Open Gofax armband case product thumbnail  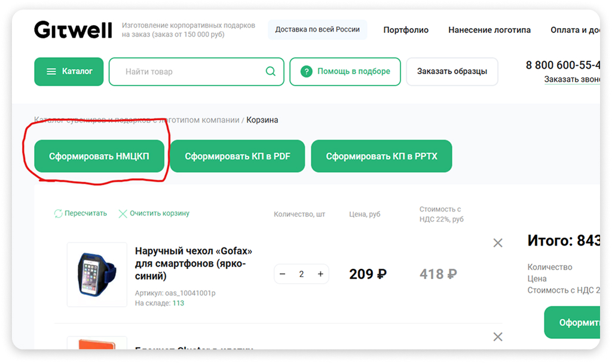(x=97, y=274)
